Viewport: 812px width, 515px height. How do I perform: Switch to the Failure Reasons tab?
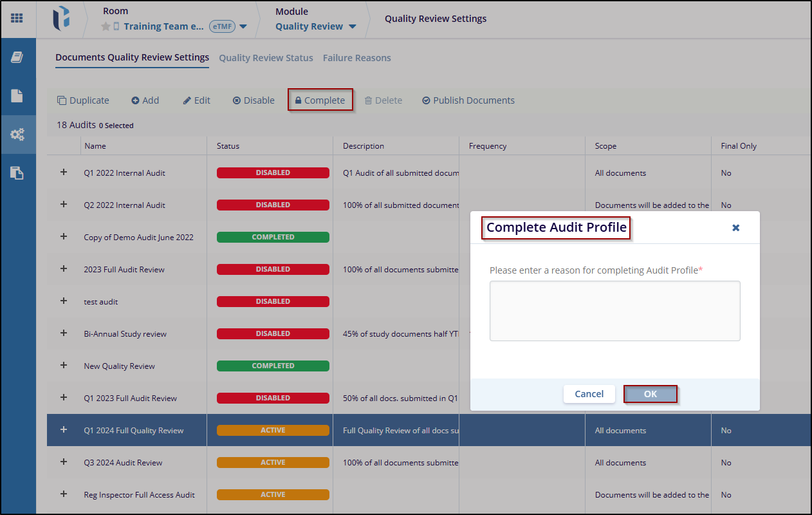coord(356,58)
